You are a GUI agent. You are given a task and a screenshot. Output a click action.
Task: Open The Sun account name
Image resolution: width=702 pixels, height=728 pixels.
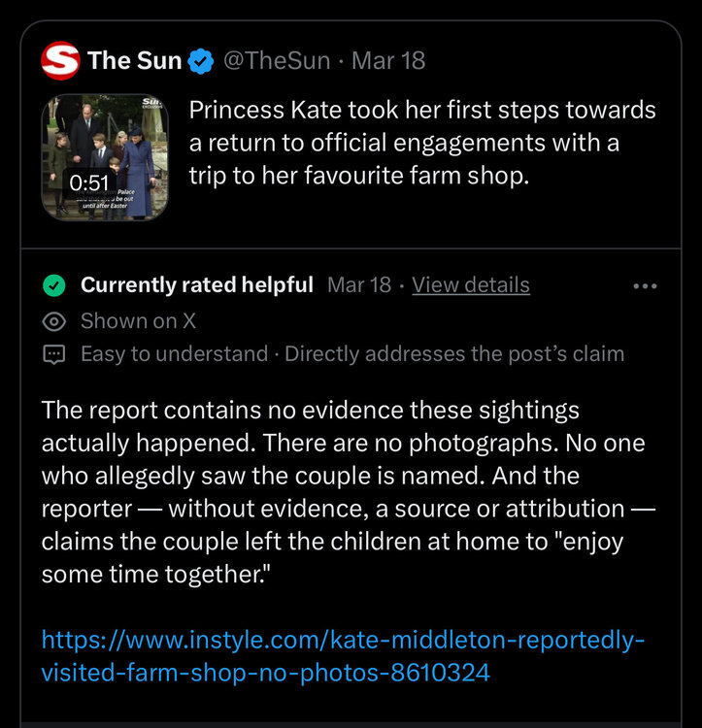coord(134,61)
